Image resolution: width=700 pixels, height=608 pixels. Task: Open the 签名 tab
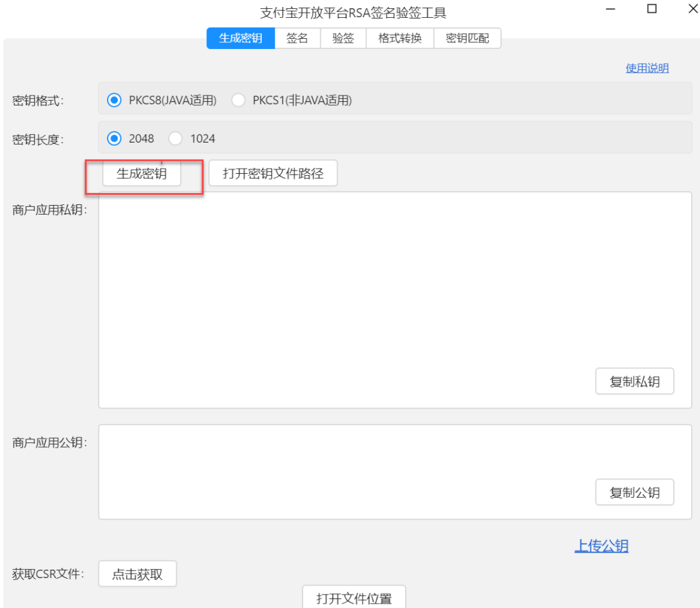tap(297, 38)
